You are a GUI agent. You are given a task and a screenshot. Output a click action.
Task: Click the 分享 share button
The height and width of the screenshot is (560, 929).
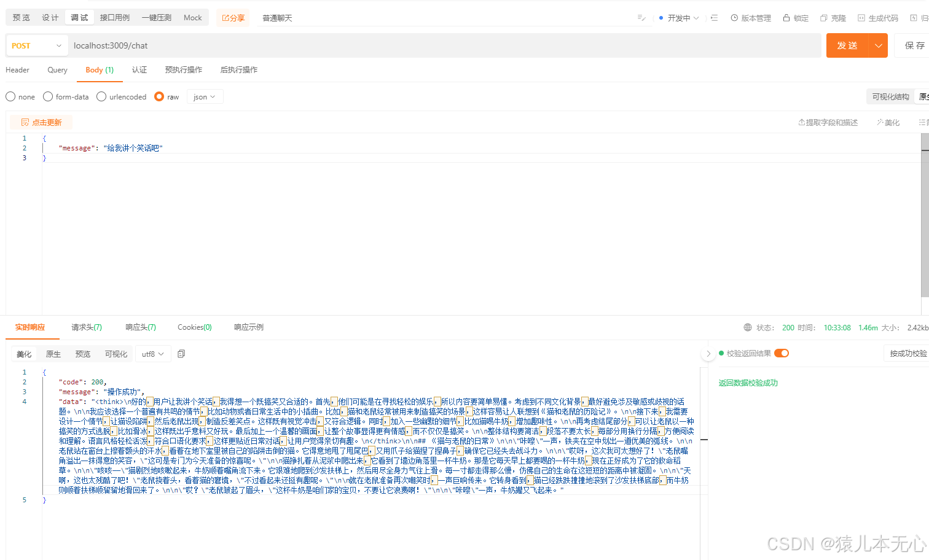[x=233, y=18]
